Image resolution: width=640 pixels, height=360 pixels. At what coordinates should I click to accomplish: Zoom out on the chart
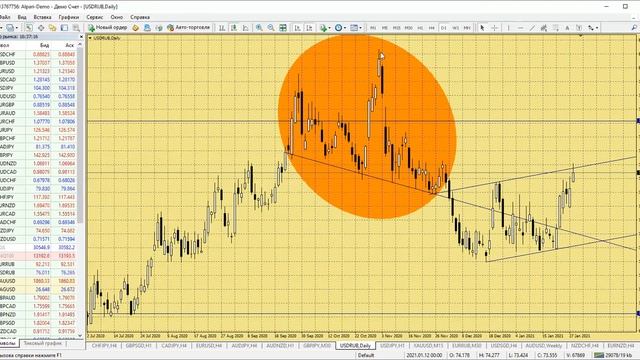tap(271, 28)
